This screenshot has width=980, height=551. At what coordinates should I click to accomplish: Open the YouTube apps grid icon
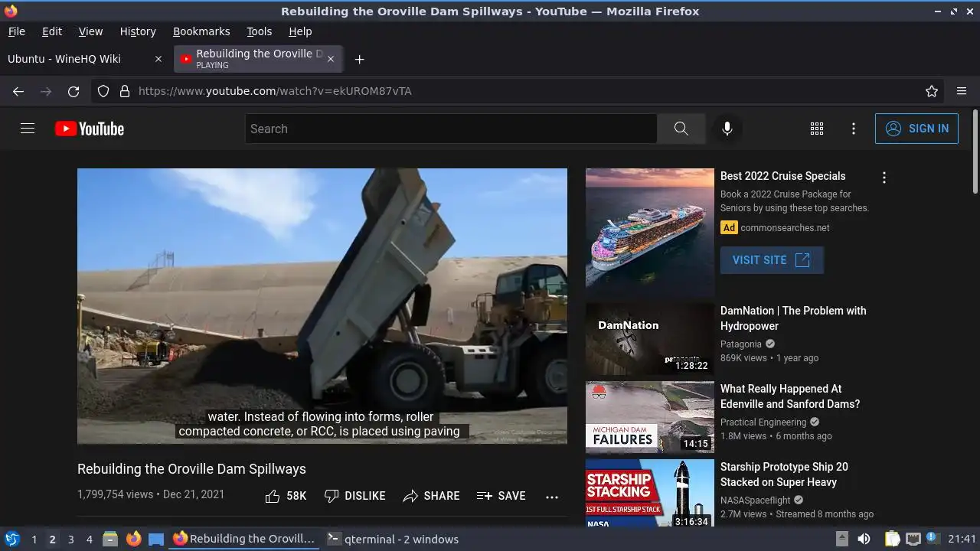click(x=817, y=129)
